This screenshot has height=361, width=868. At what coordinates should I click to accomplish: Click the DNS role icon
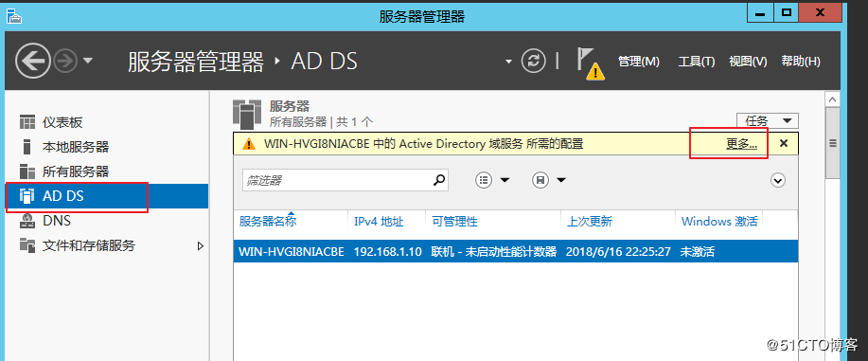click(27, 221)
